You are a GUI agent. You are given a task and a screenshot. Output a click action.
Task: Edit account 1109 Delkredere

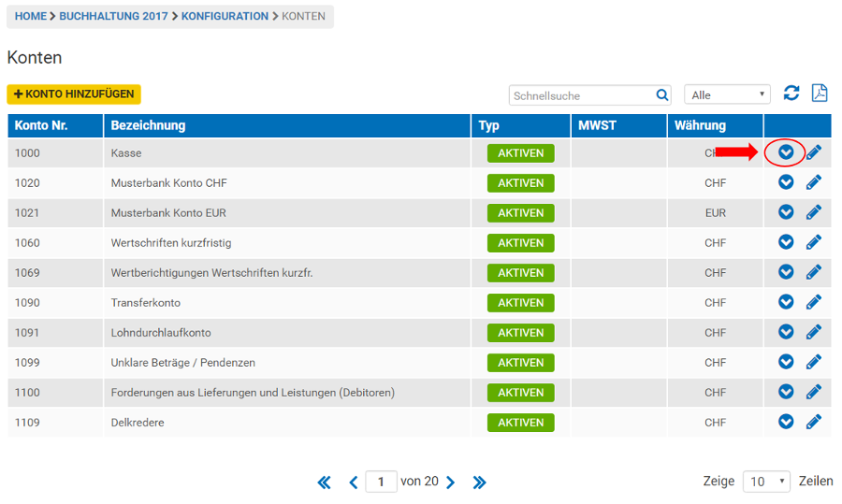coord(814,422)
